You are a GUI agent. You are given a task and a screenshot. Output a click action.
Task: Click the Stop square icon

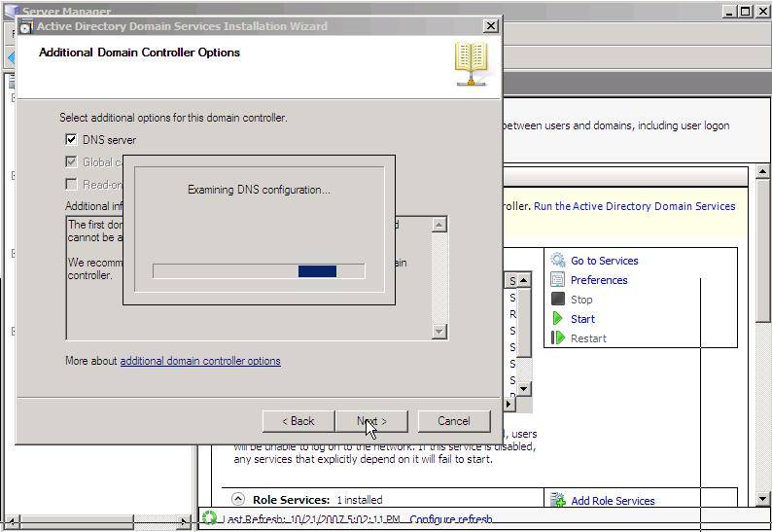point(558,299)
